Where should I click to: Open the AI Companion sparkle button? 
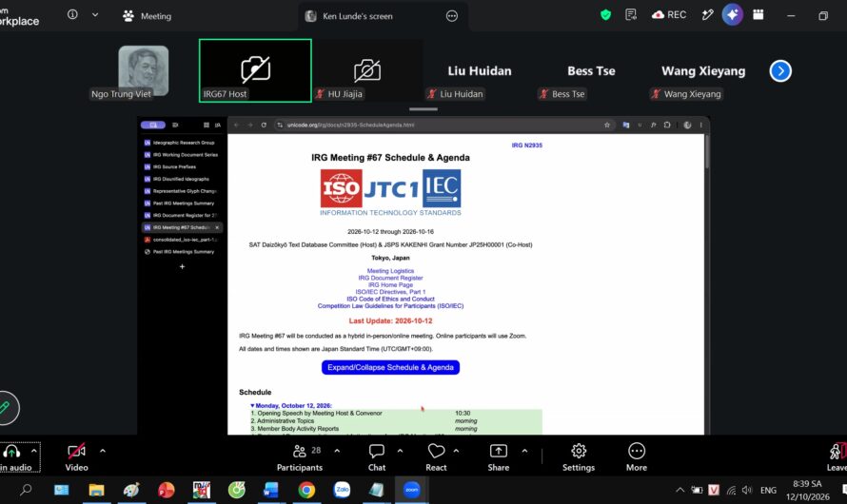732,15
